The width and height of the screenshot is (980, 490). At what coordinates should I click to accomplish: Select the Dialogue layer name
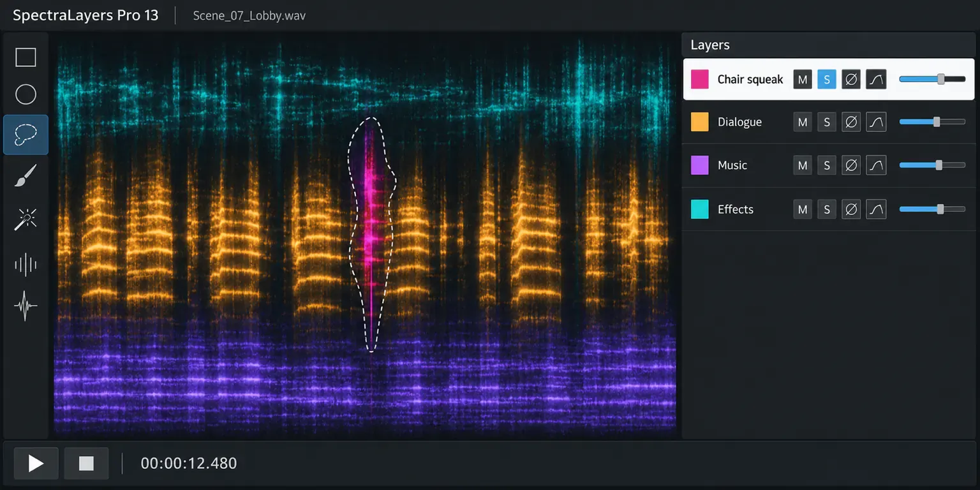(739, 122)
